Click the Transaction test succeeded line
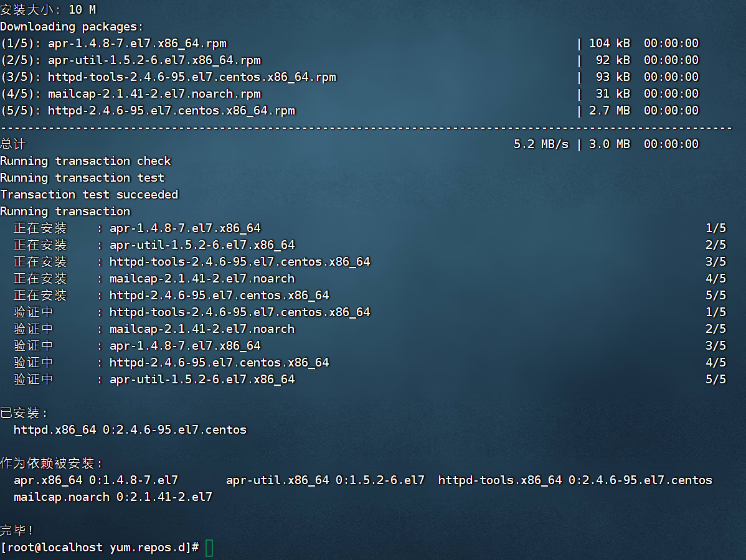Screen dimensions: 746x560 89,195
